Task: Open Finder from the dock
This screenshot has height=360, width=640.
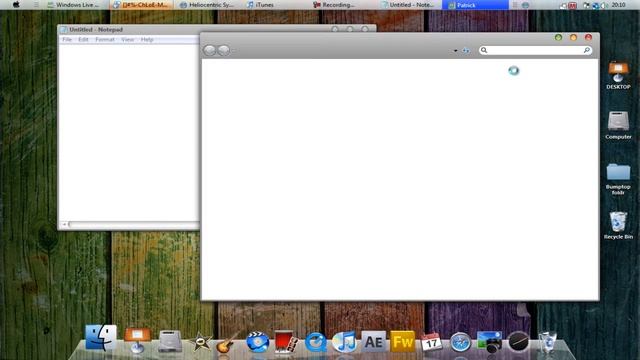Action: 101,338
